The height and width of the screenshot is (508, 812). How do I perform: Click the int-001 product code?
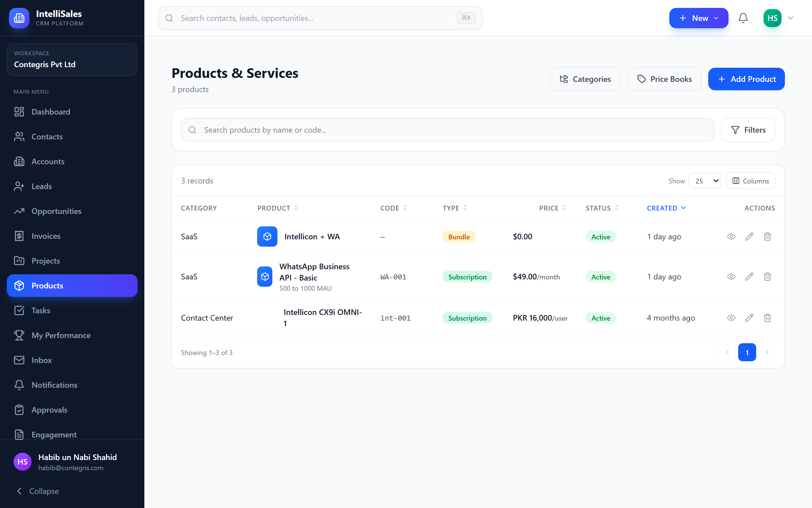pos(395,318)
